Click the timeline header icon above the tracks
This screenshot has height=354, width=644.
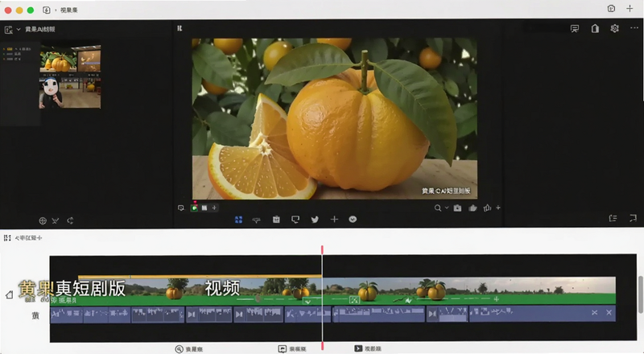point(7,238)
